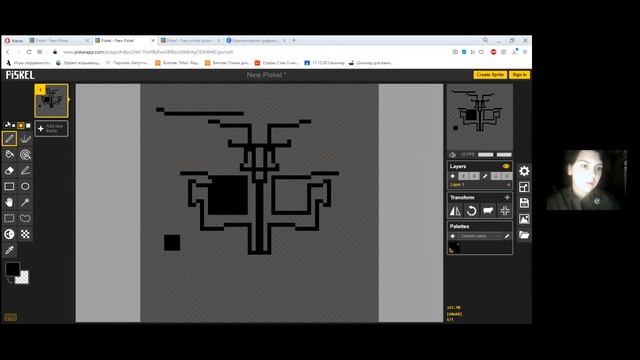Select black swatch in Palettes panel
The image size is (640, 360).
[453, 247]
